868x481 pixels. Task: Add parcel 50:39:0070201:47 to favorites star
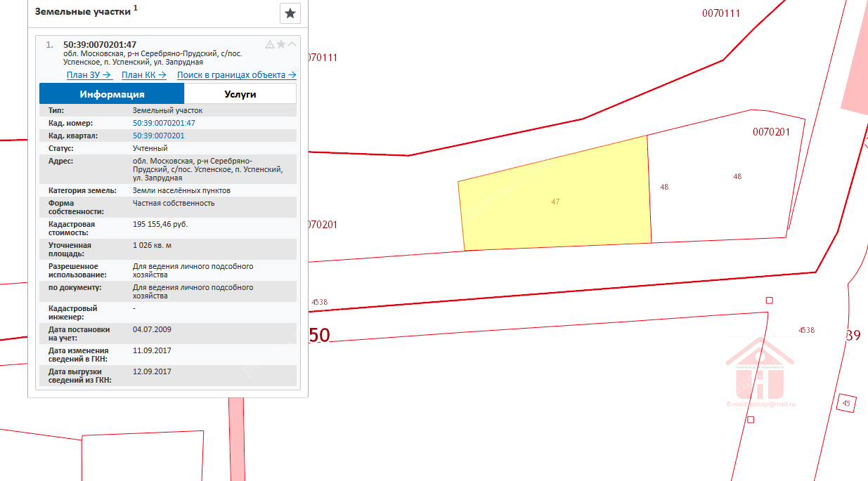pyautogui.click(x=281, y=44)
